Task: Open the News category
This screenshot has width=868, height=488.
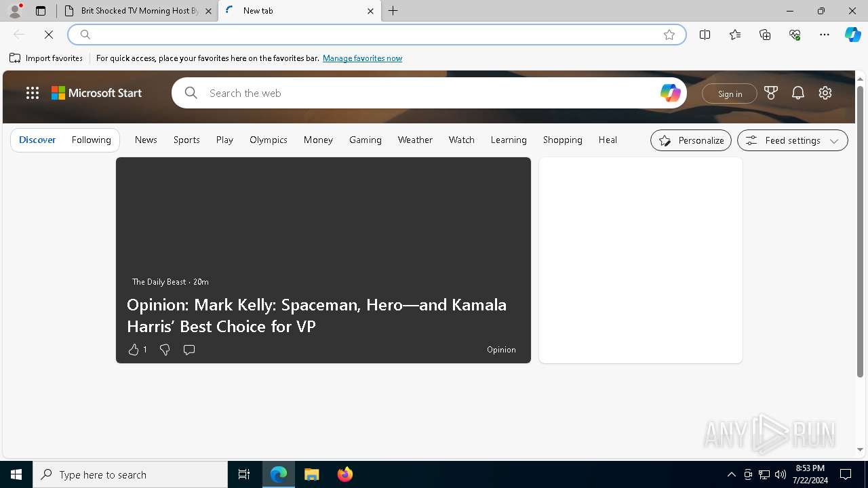Action: point(146,140)
